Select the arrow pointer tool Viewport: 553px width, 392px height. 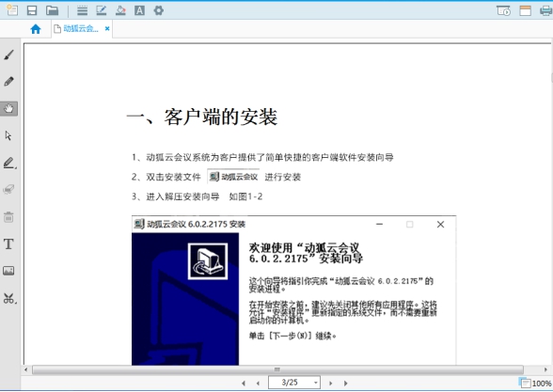8,135
